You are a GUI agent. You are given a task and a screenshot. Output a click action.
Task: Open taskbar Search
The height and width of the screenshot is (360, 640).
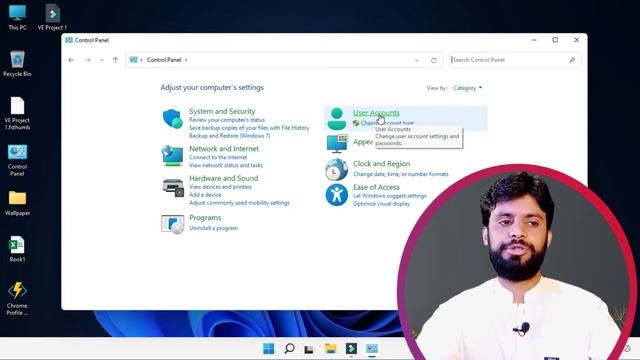[x=289, y=349]
